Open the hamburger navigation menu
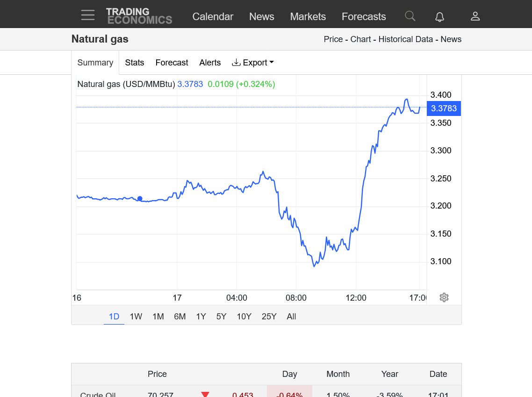This screenshot has width=532, height=397. pyautogui.click(x=87, y=15)
